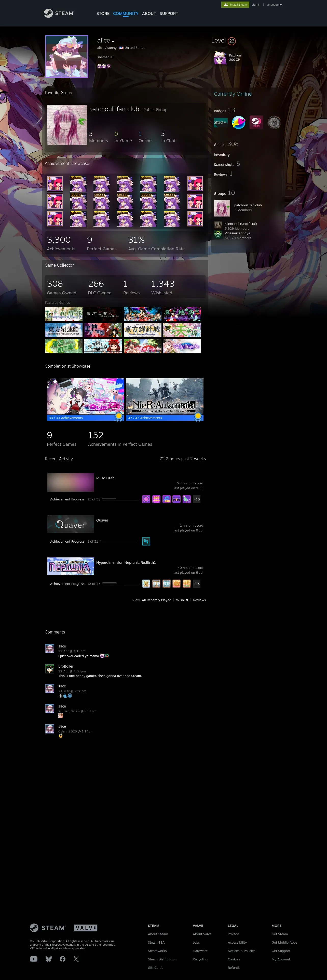Open the Privacy footer link
This screenshot has width=327, height=980.
[x=233, y=934]
